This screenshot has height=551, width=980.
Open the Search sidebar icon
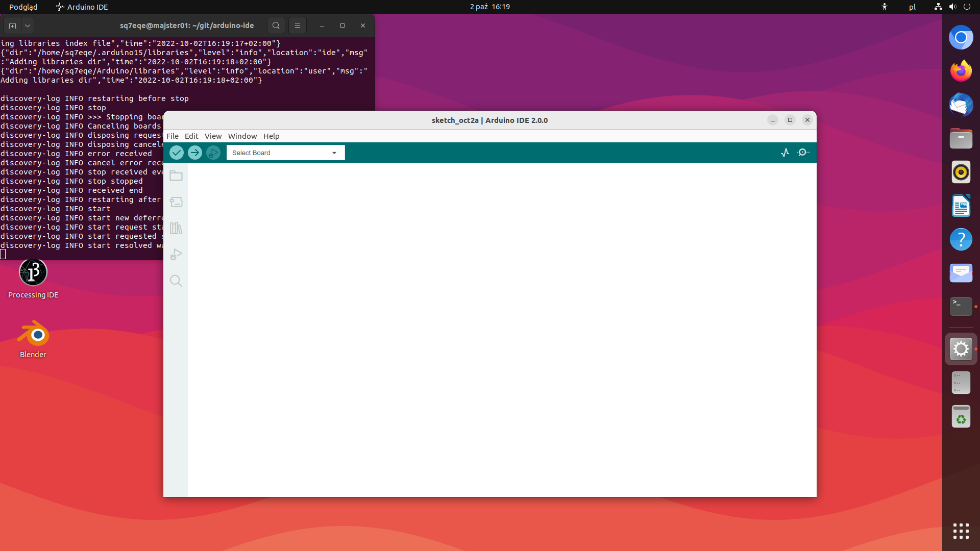click(176, 281)
